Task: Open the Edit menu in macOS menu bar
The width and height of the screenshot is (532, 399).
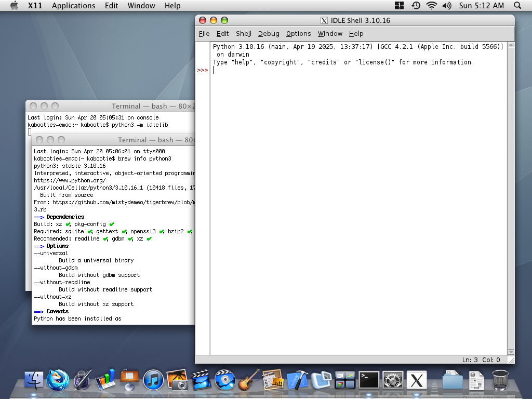Action: coord(111,5)
